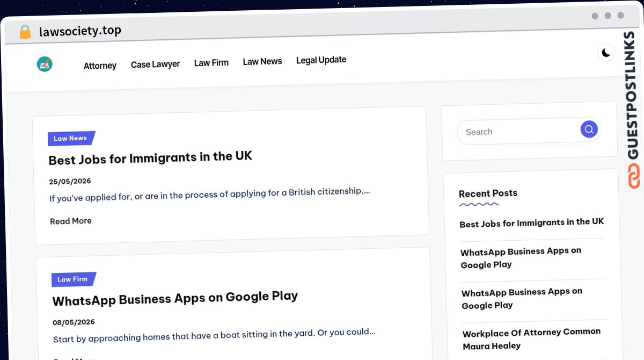Image resolution: width=644 pixels, height=360 pixels.
Task: Click the excerpt starting 'If you've applied for'
Action: coord(209,195)
